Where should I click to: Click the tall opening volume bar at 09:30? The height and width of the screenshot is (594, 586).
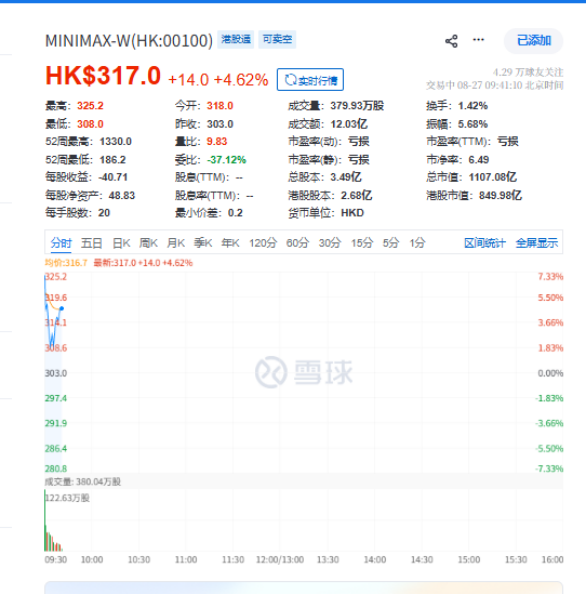45,520
